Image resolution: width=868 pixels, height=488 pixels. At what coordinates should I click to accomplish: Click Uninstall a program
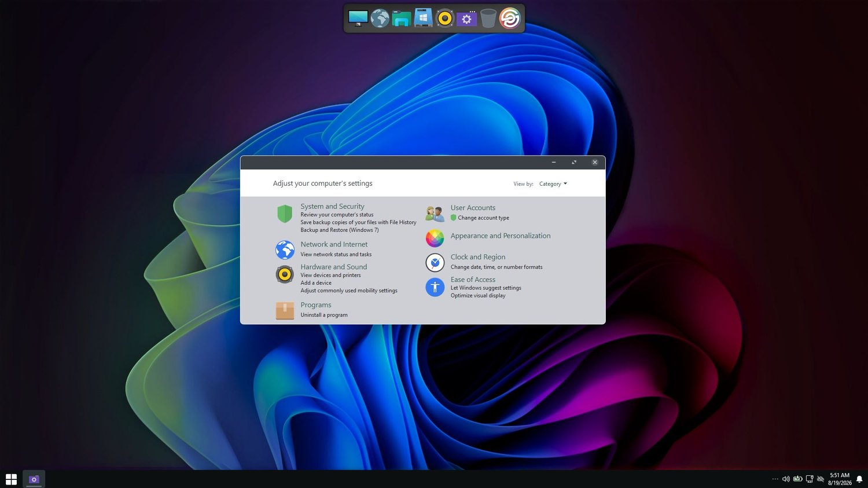pos(324,315)
